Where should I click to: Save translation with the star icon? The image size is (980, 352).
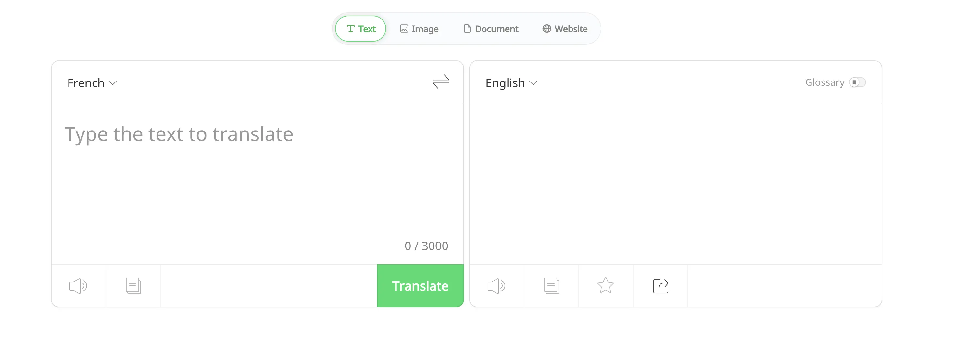(x=605, y=285)
